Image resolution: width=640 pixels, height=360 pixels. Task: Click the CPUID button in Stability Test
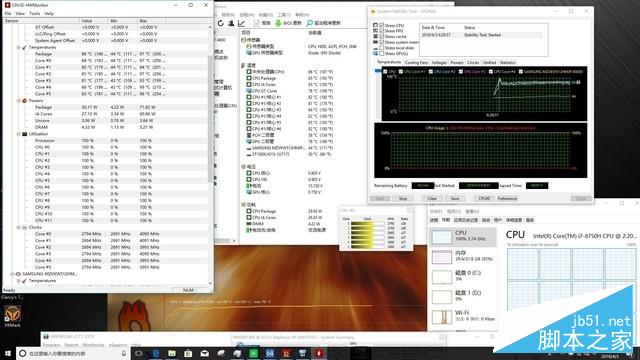[x=484, y=198]
